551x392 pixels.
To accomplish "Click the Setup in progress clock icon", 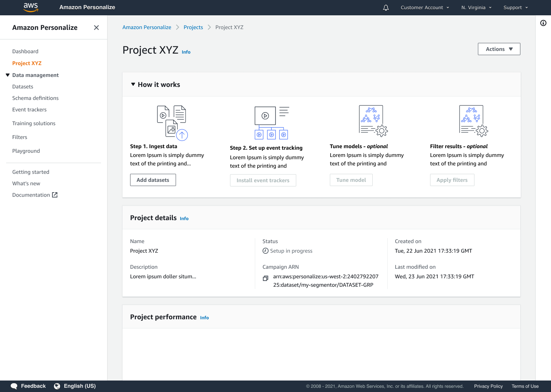I will (266, 251).
